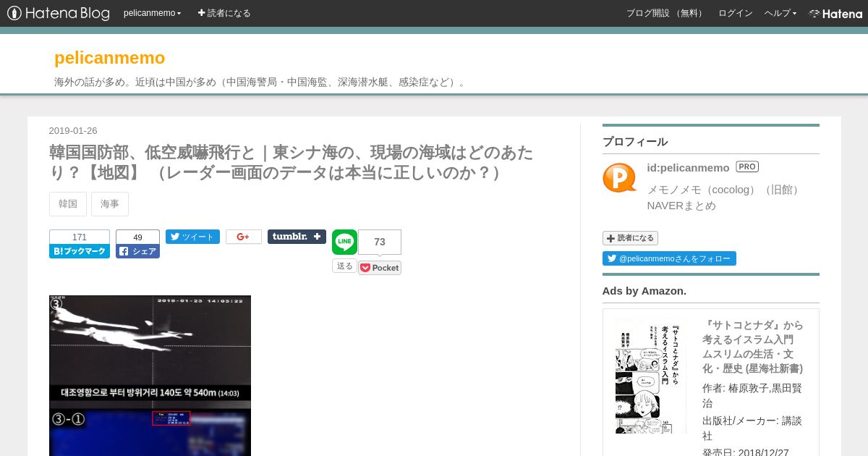Open the Hatena logo at top right
The width and height of the screenshot is (868, 456).
pyautogui.click(x=835, y=13)
